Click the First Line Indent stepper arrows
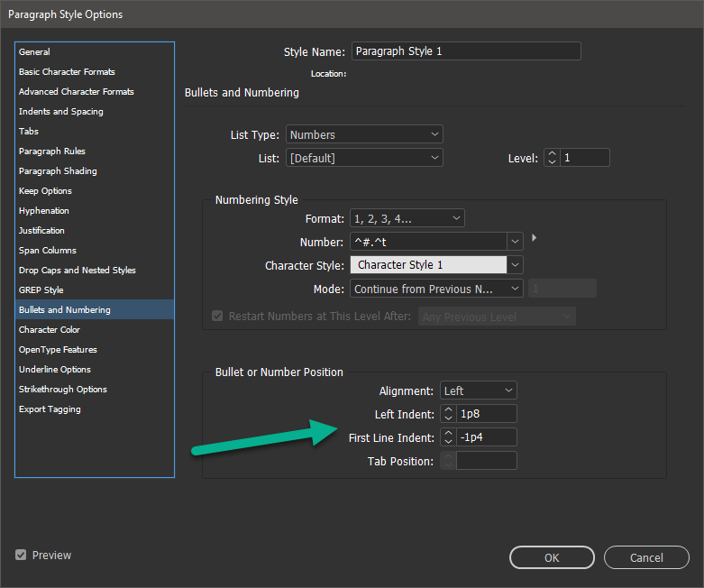This screenshot has height=588, width=704. (448, 437)
